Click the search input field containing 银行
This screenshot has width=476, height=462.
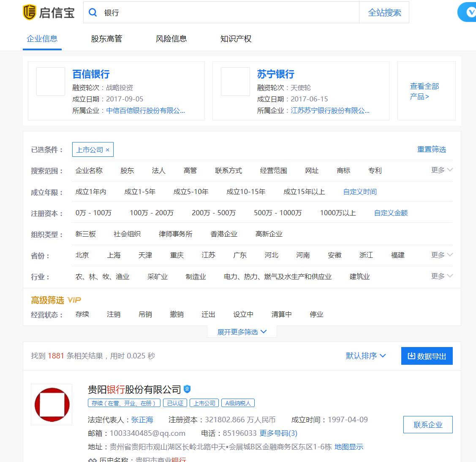click(x=228, y=13)
